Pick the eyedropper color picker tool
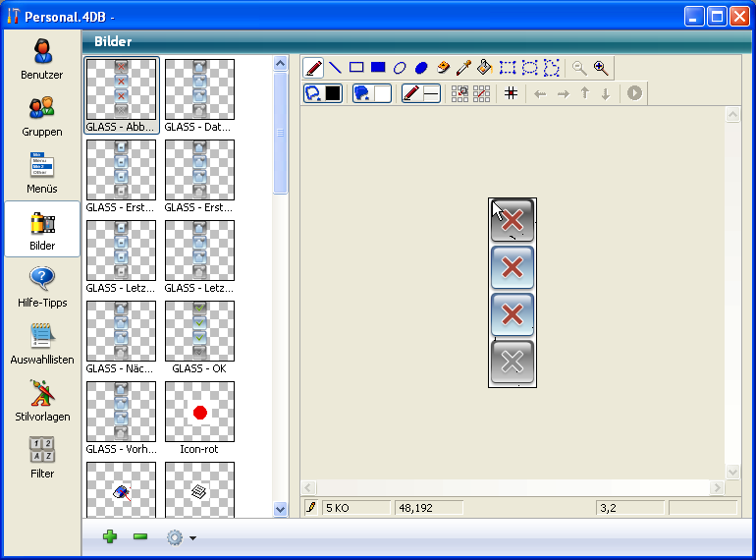This screenshot has height=560, width=756. point(463,68)
